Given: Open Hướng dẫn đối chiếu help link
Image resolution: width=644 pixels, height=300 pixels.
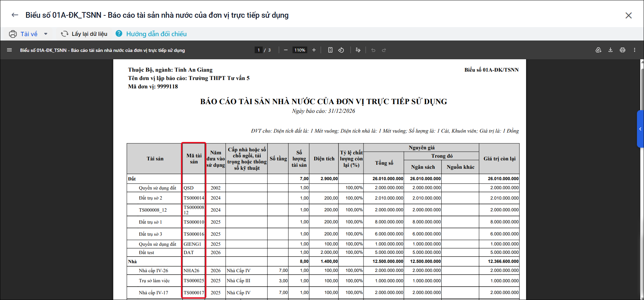Looking at the screenshot, I should pos(156,34).
